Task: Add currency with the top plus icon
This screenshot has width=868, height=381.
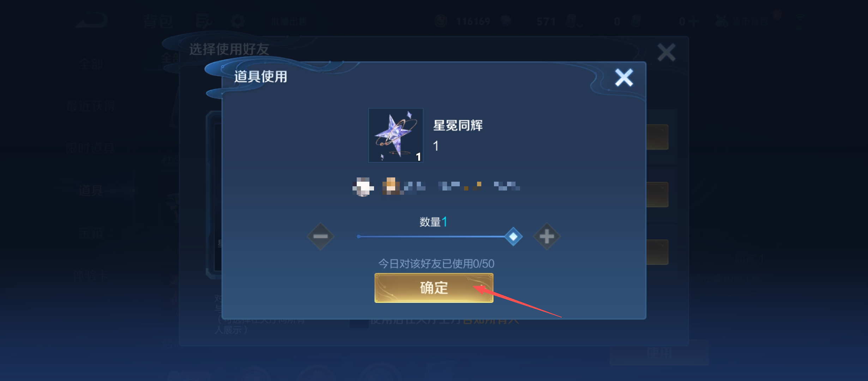Action: [x=693, y=22]
